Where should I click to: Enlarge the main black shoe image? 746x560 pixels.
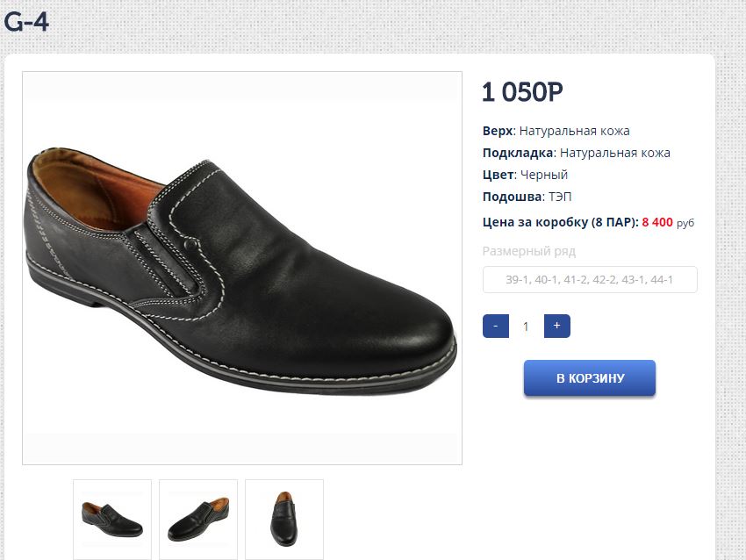coord(242,268)
